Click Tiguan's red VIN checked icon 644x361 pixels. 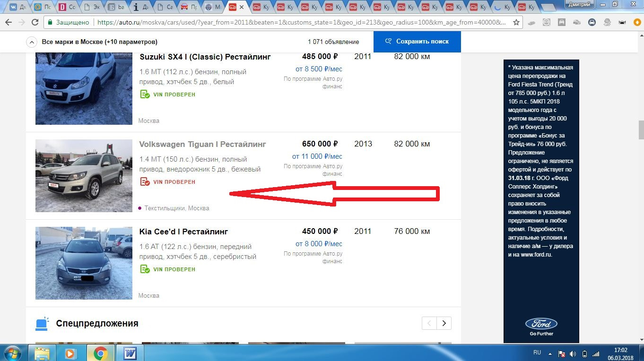coord(145,182)
